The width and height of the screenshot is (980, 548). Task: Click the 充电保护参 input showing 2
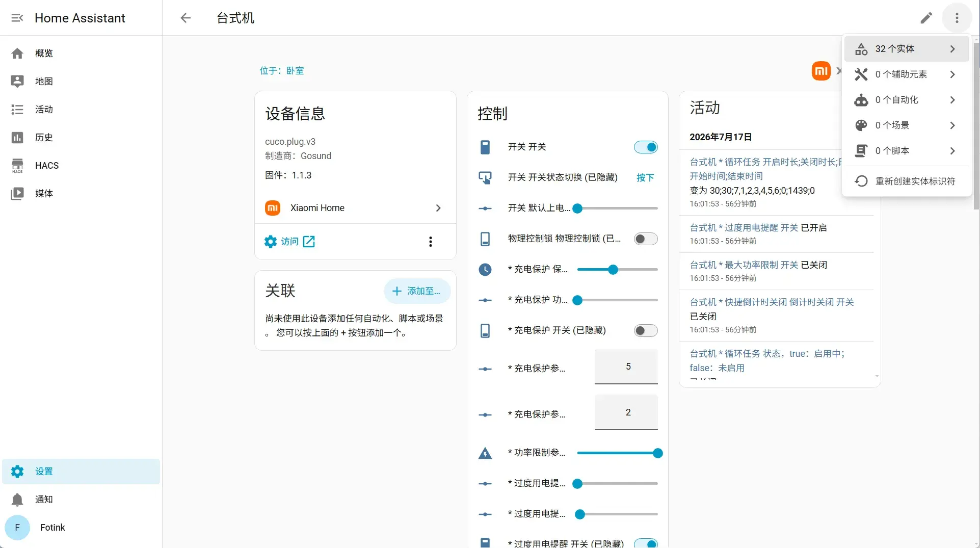(x=626, y=412)
